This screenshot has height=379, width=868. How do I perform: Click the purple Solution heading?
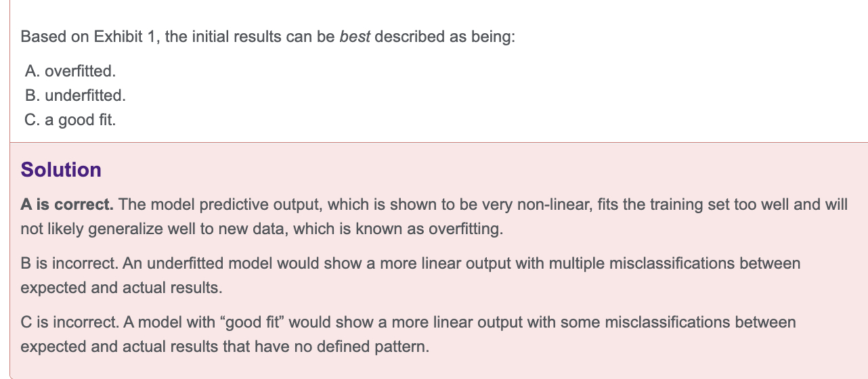61,170
